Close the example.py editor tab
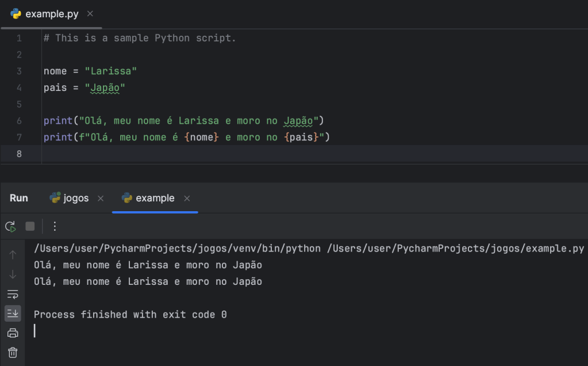 click(90, 14)
